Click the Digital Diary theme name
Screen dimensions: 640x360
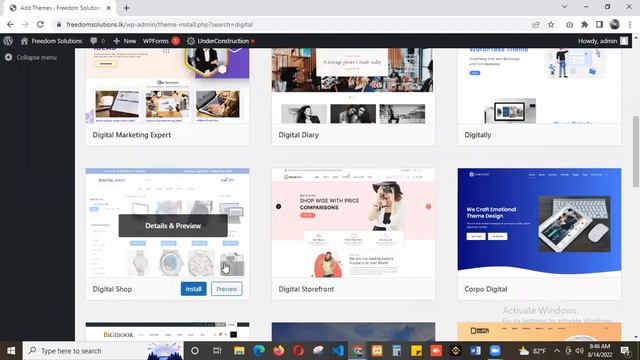click(298, 135)
